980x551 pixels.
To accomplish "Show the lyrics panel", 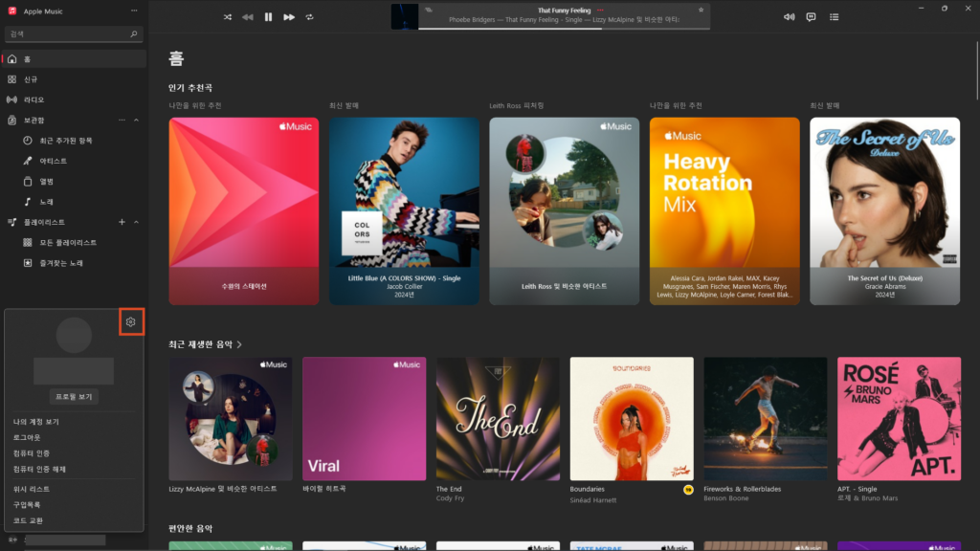I will pyautogui.click(x=812, y=17).
